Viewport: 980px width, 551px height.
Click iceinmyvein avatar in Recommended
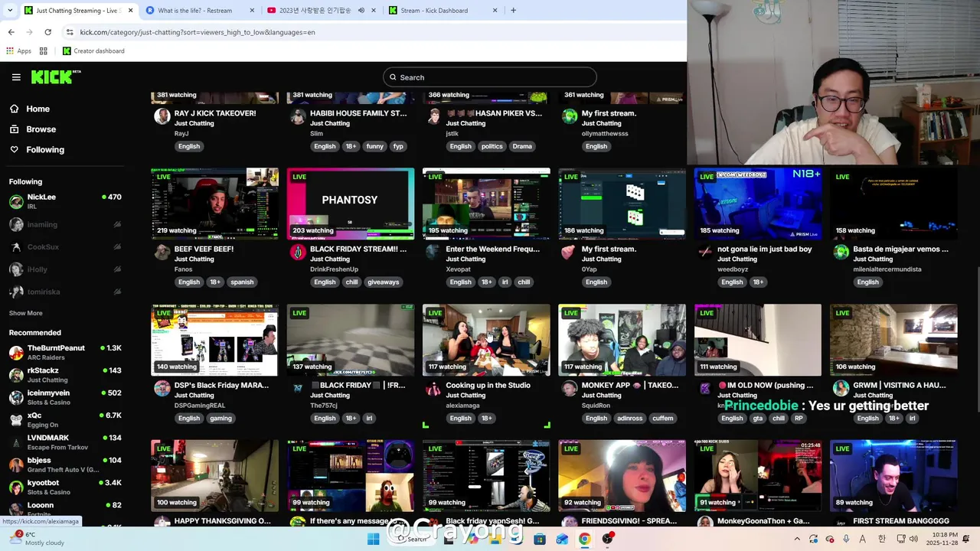coord(16,397)
